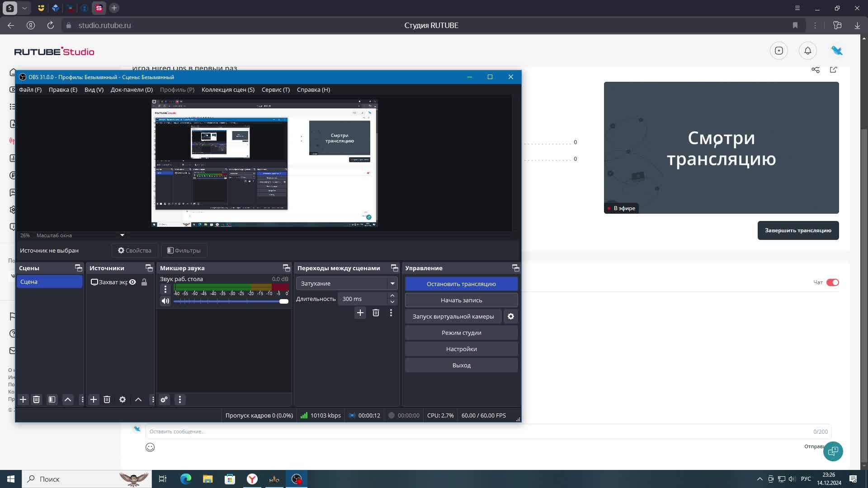Open Звук раб. стола options dots

[165, 289]
